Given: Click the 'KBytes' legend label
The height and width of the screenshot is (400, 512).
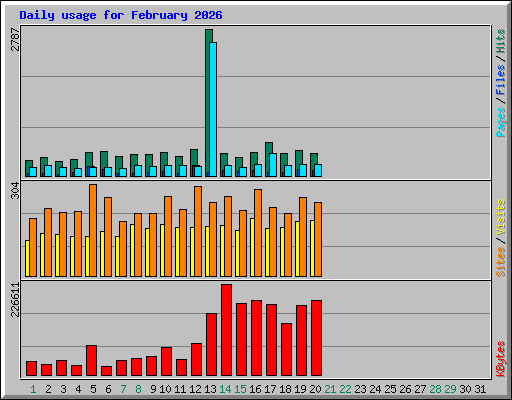Looking at the screenshot, I should click(x=501, y=359).
